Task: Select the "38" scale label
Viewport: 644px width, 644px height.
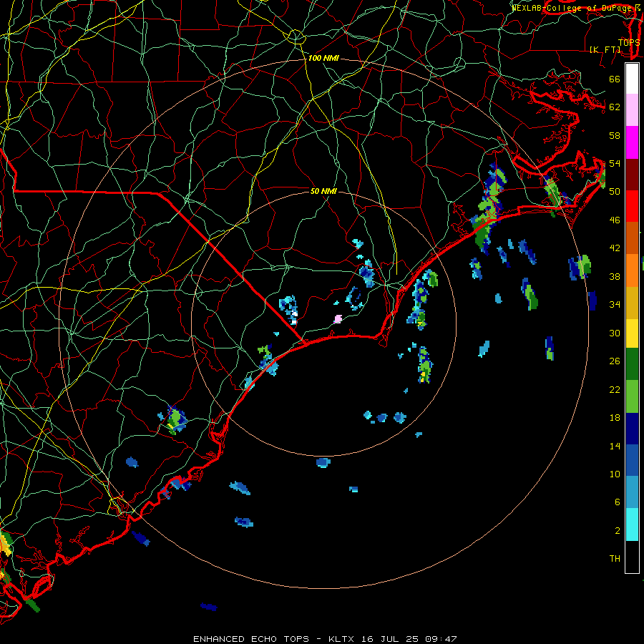Action: point(615,277)
